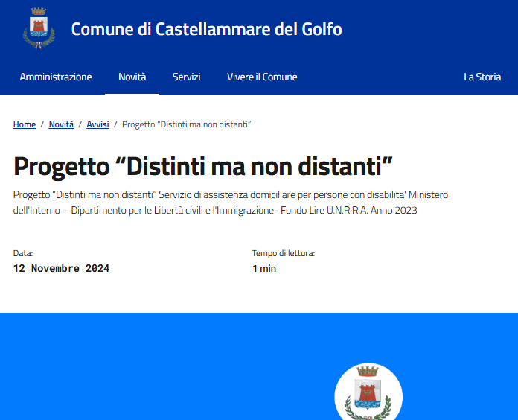Follow the Novità breadcrumb link
The image size is (518, 420).
61,124
